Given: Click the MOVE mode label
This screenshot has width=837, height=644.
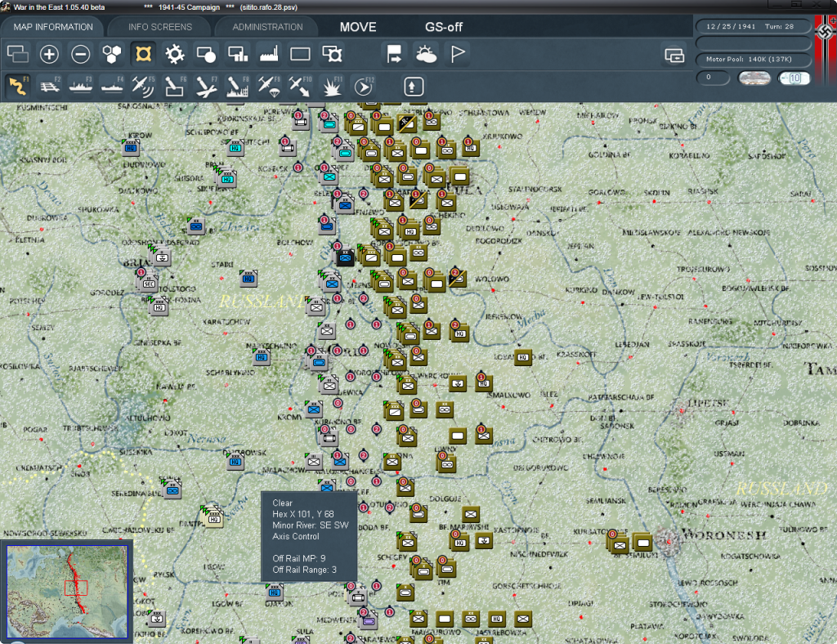Looking at the screenshot, I should click(x=358, y=27).
